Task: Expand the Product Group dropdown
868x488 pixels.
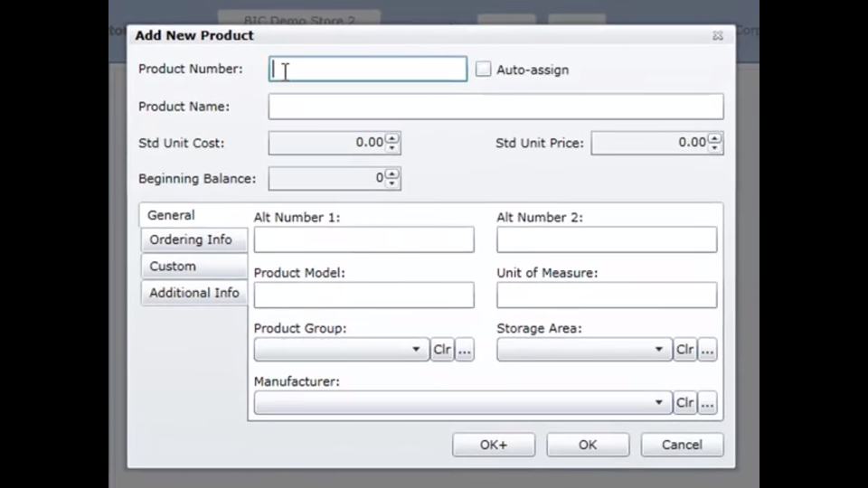Action: [416, 350]
